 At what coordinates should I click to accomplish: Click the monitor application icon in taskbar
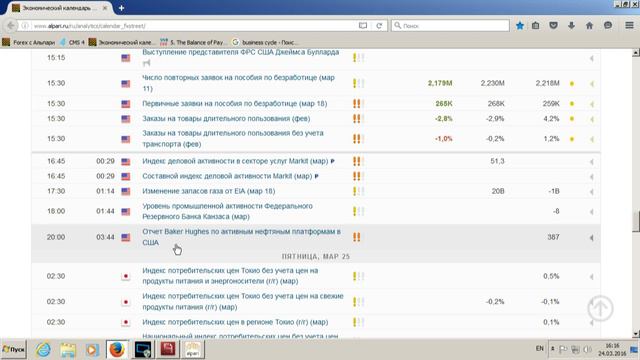143,350
